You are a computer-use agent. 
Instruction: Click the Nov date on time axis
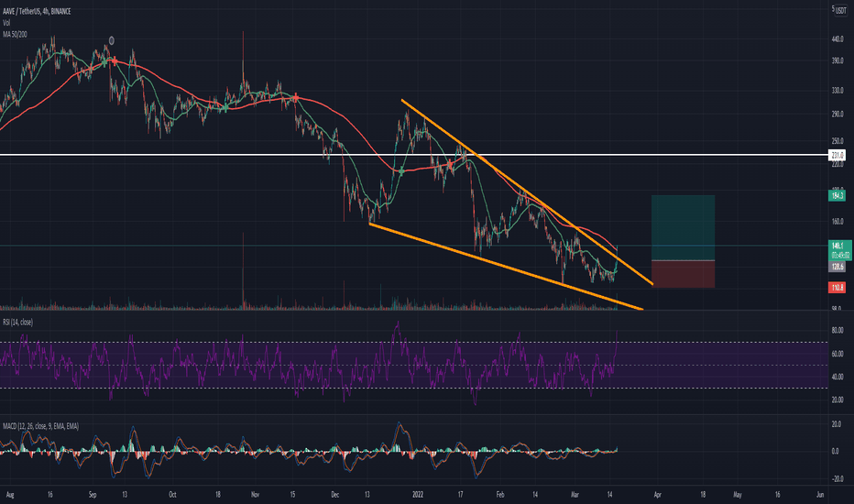(255, 495)
